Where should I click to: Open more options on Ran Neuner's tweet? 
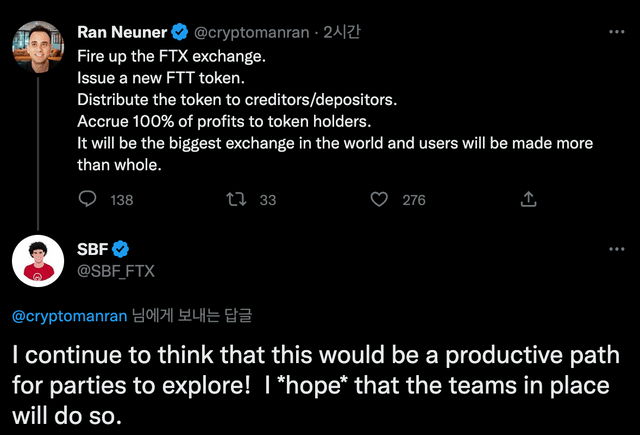tap(617, 31)
